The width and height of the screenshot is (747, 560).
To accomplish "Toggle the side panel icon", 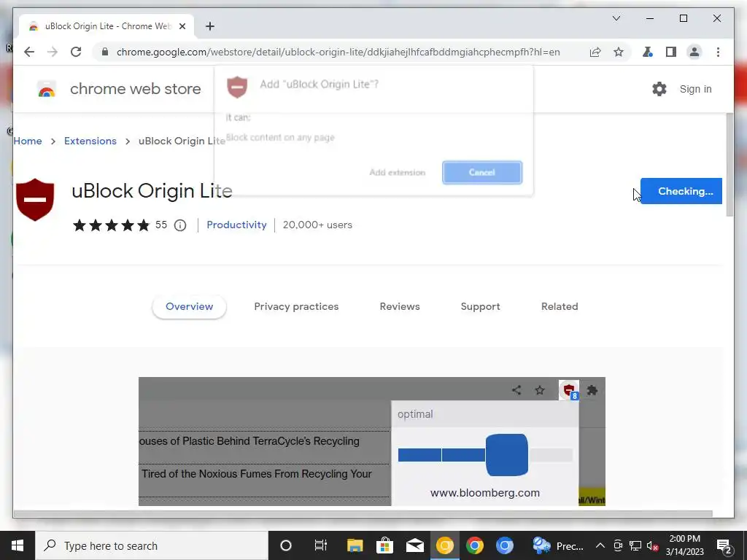I will click(671, 52).
